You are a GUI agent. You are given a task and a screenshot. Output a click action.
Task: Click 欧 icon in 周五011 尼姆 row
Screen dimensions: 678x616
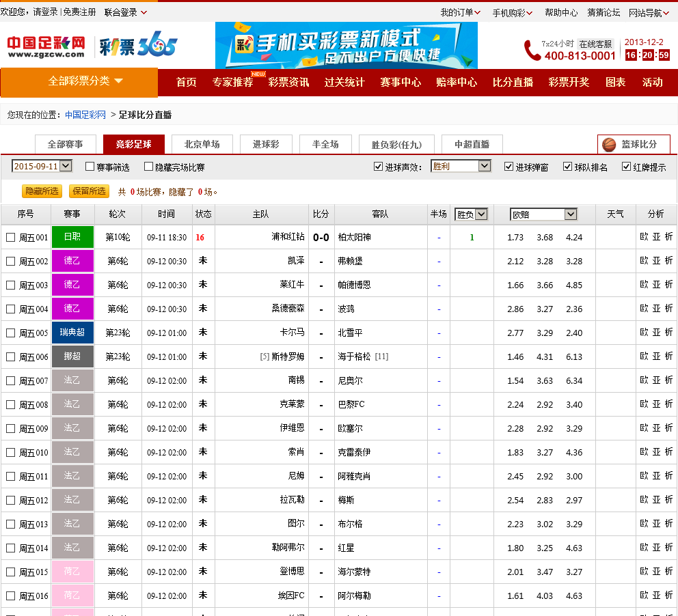(x=644, y=475)
